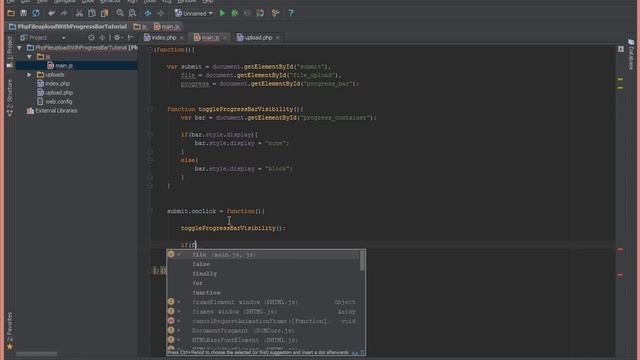Screen dimensions: 640x360
Task: Click the navigate Forward arrow icon
Action: coord(160,13)
